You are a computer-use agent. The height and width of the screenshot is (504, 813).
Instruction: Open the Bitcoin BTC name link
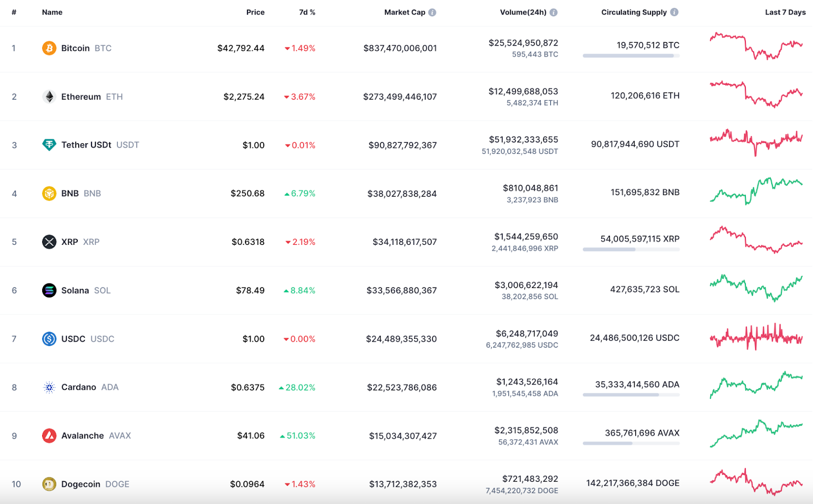click(x=86, y=48)
